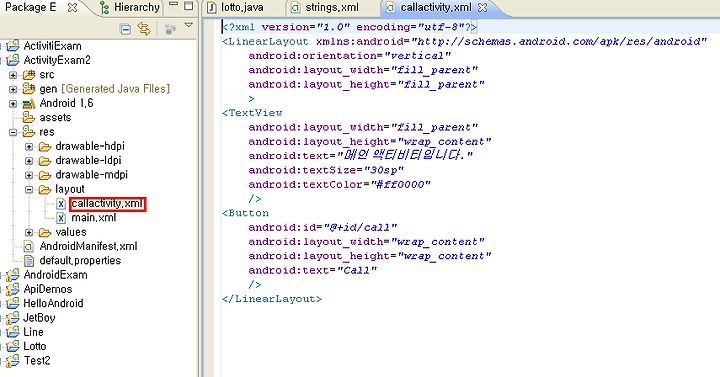The height and width of the screenshot is (377, 720).
Task: Click the callactivity.xml file icon
Action: (61, 203)
